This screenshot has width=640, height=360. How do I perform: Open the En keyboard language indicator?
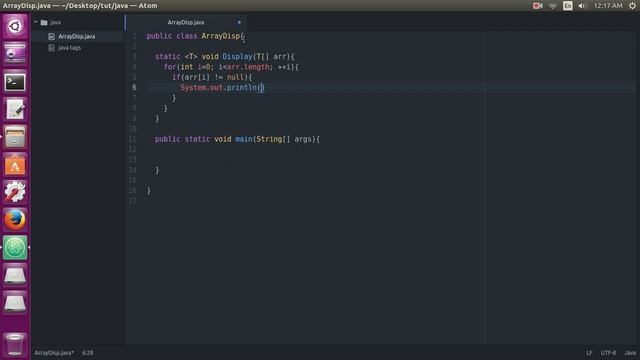[x=567, y=6]
